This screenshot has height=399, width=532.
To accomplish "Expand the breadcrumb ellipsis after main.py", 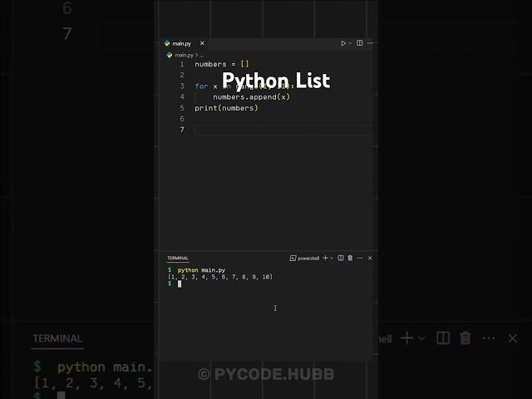I will click(201, 56).
